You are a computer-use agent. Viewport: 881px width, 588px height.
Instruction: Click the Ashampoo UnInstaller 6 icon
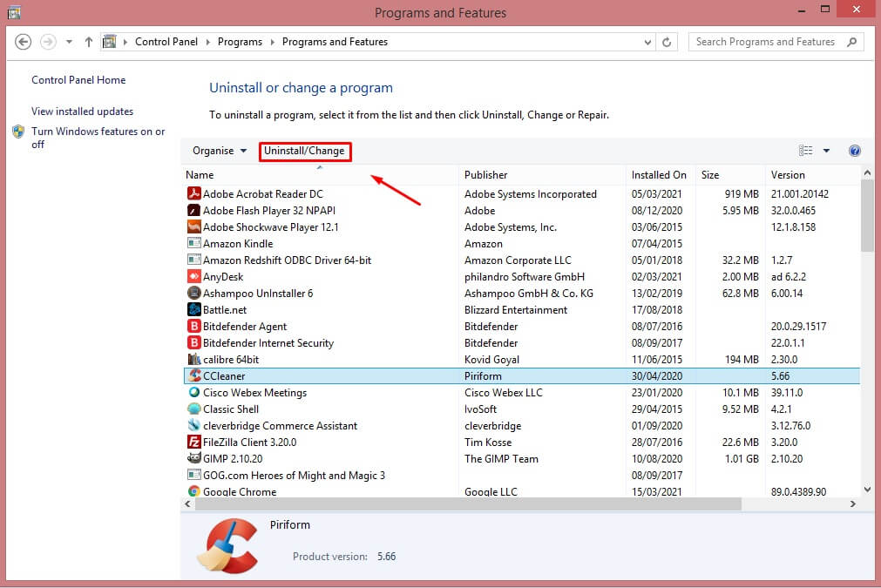pos(193,294)
